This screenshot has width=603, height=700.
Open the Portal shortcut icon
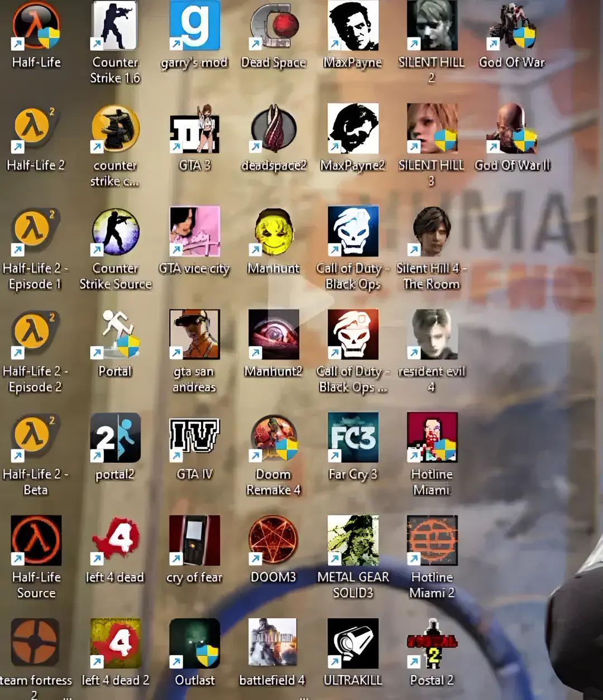click(116, 334)
